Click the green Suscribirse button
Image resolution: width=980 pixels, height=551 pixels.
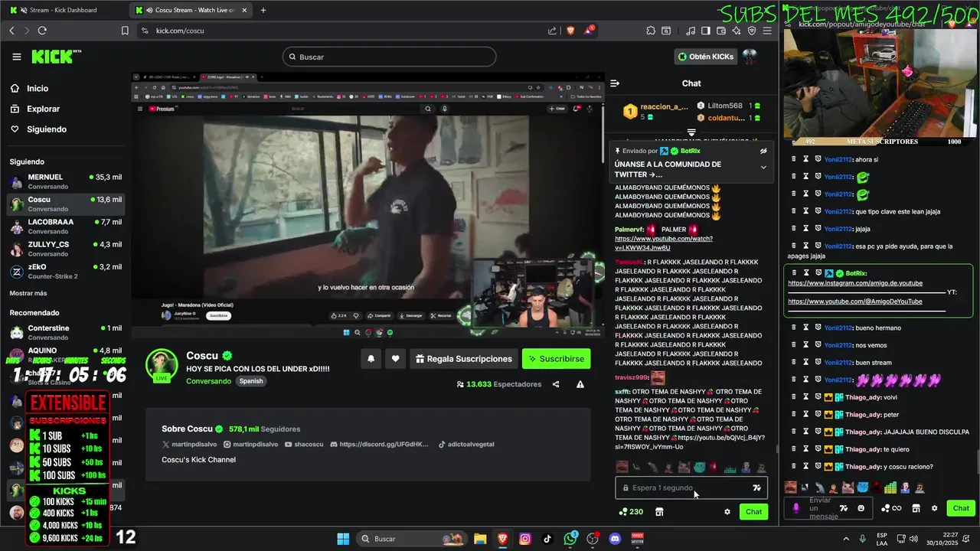557,358
